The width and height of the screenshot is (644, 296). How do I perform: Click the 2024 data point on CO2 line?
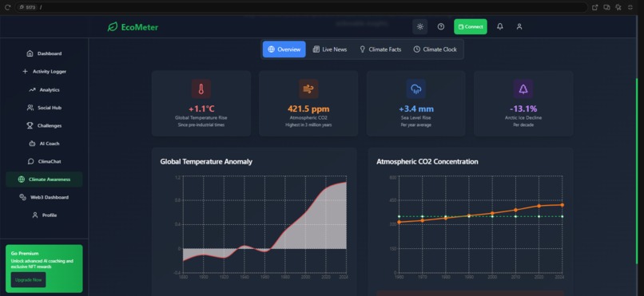point(562,204)
